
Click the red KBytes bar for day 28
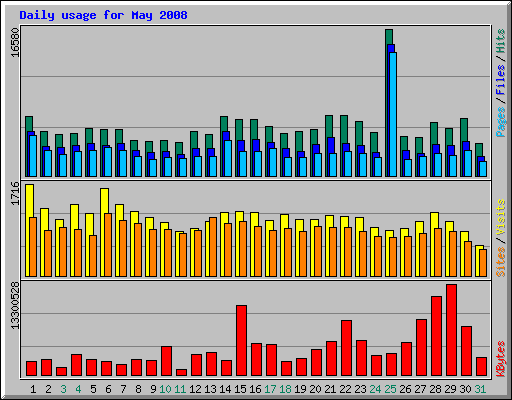tap(436, 336)
